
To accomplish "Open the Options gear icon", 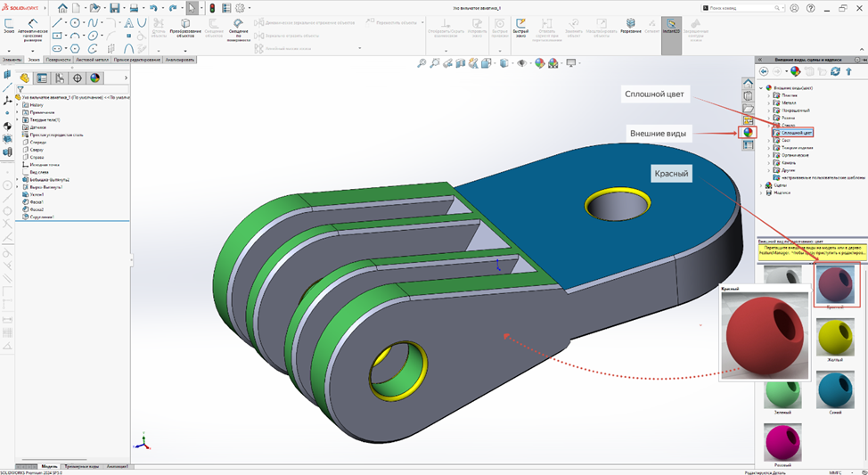I will coord(241,8).
